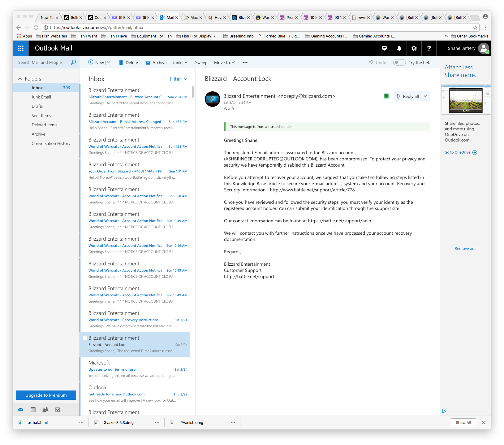Open the Filter dropdown

(x=179, y=79)
